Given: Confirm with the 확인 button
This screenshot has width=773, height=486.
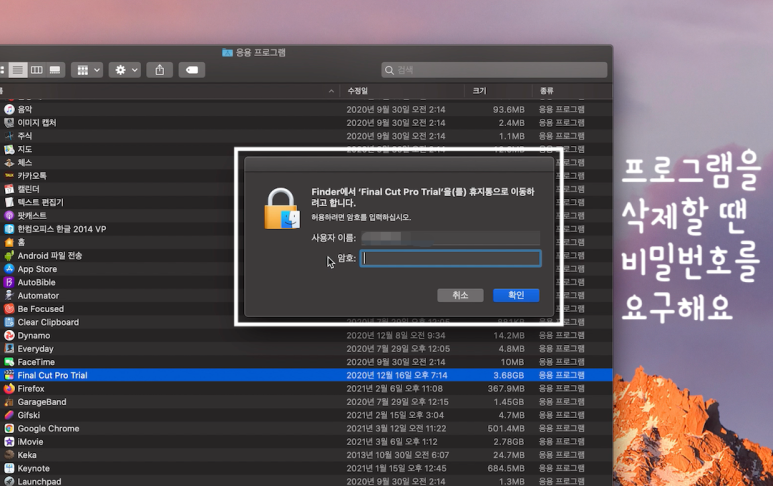Looking at the screenshot, I should (516, 295).
